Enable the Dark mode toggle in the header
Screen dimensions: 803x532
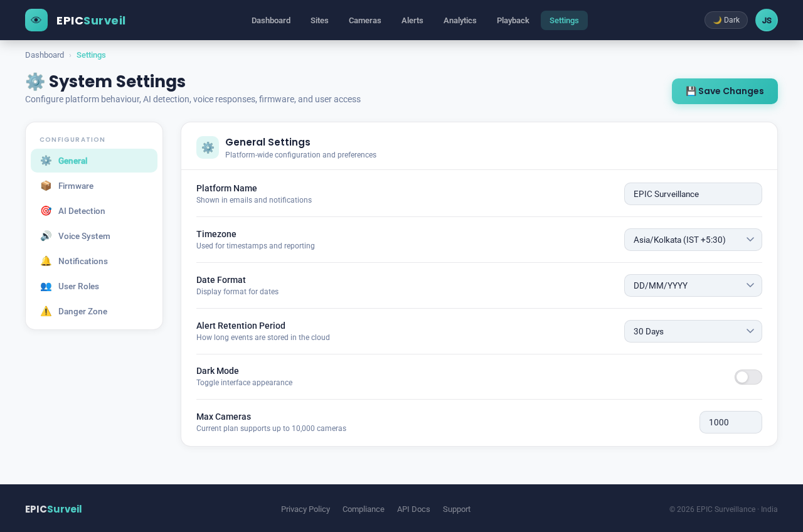[x=726, y=19]
